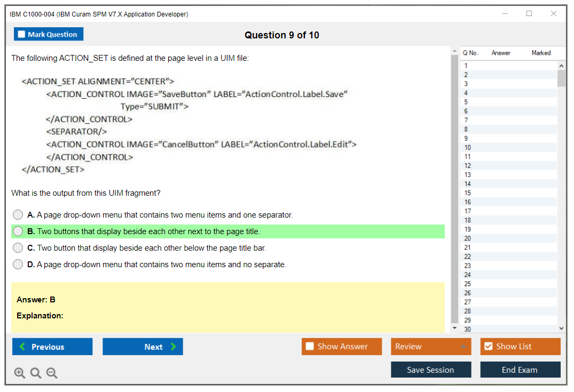Click the zoom out magnifier icon
574x392 pixels.
coord(52,373)
